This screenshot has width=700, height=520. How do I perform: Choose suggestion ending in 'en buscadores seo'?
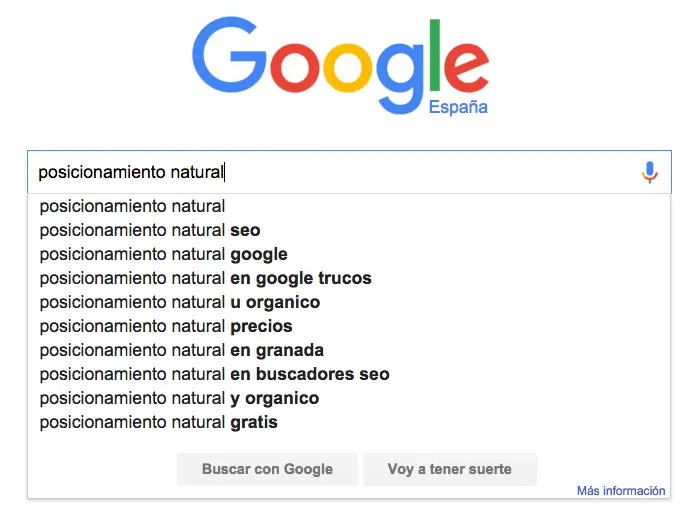[349, 374]
